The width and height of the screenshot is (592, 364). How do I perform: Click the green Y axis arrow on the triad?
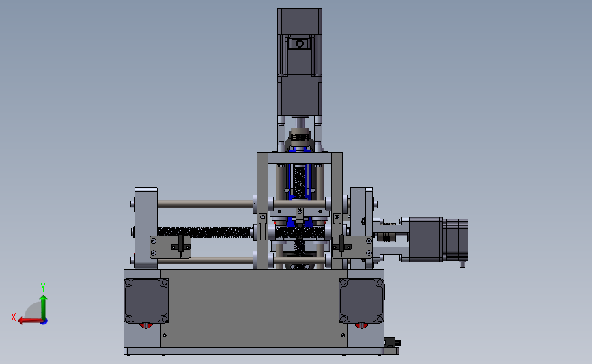pos(43,307)
